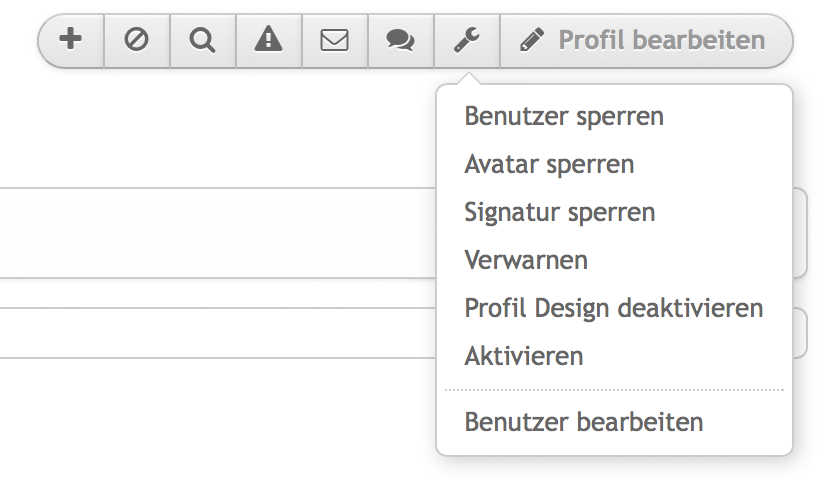Image resolution: width=830 pixels, height=486 pixels.
Task: Select "Benutzer sperren" from the menu
Action: tap(564, 116)
